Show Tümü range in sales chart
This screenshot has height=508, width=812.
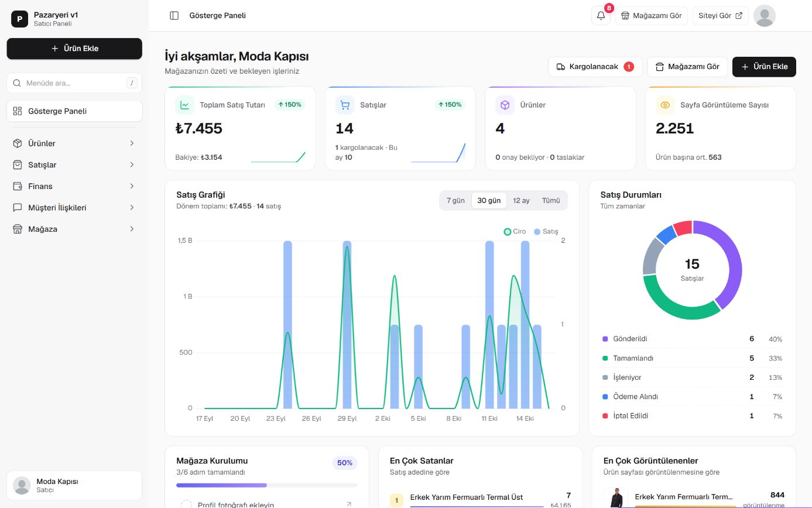pyautogui.click(x=551, y=200)
